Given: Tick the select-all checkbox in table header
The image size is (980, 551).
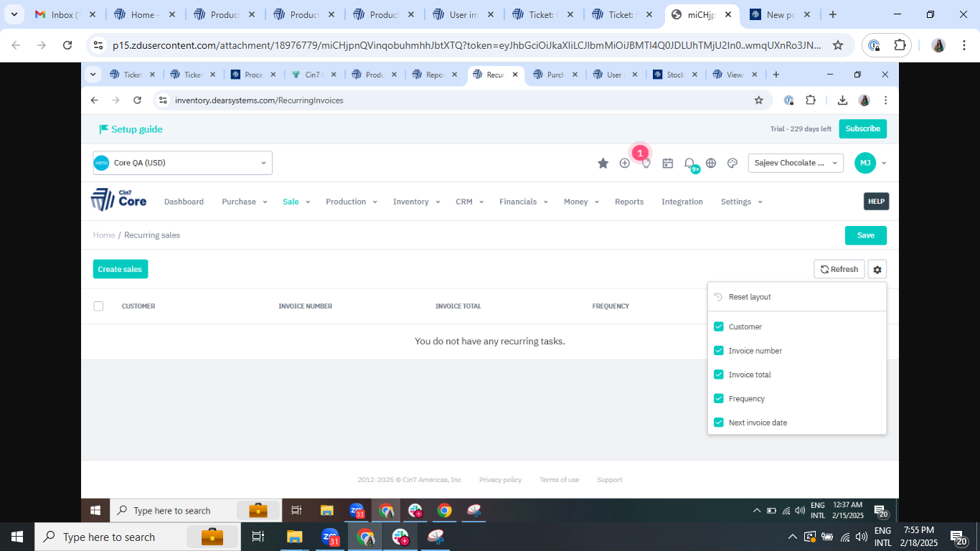Looking at the screenshot, I should coord(98,306).
